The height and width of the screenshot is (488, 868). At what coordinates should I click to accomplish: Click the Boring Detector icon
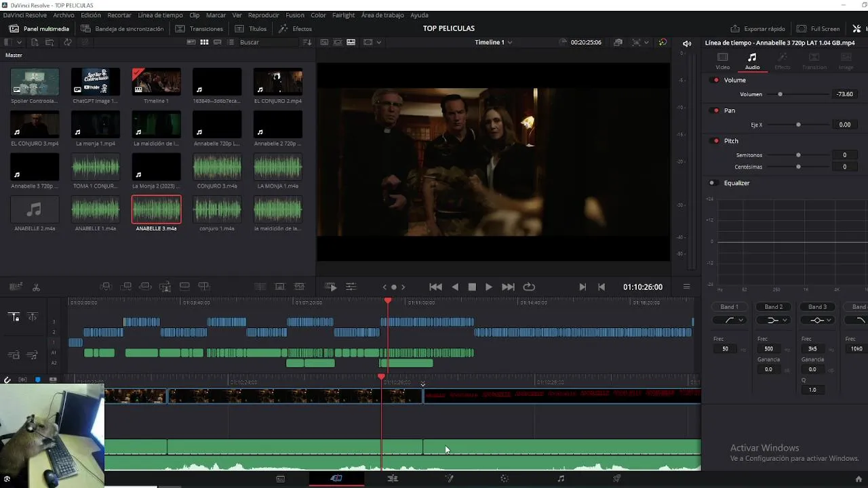(16, 287)
